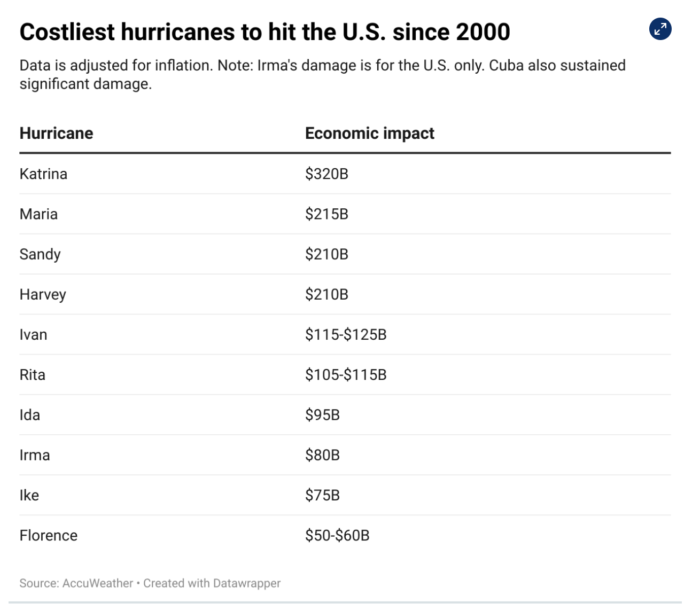Click the $115-$125B impact value

tap(346, 335)
